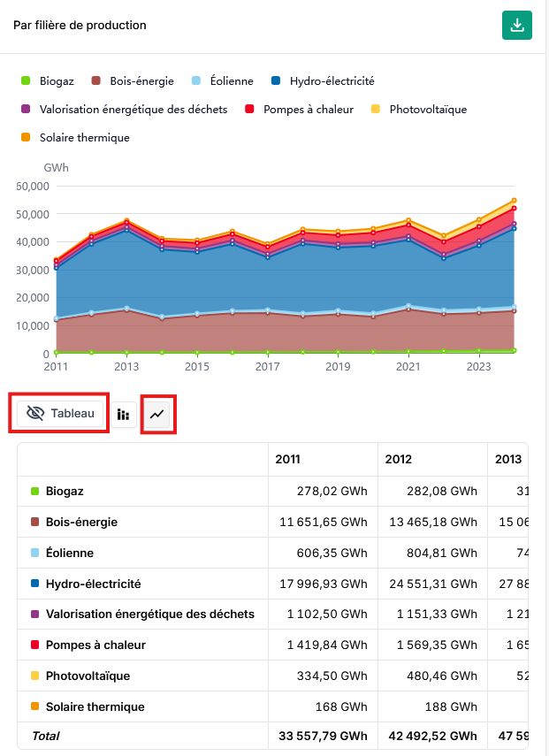Click the brown Bois-énergie area in chart
549x756 pixels.
285,335
